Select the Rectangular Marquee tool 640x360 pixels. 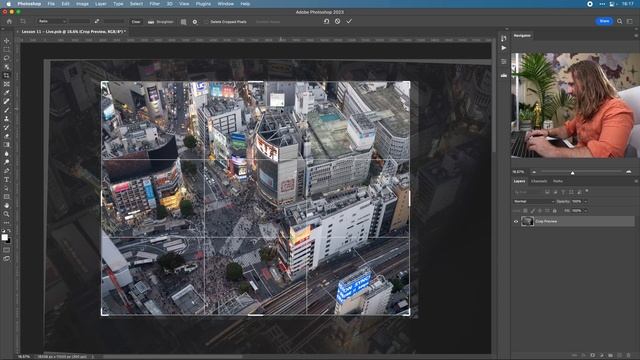click(x=7, y=49)
